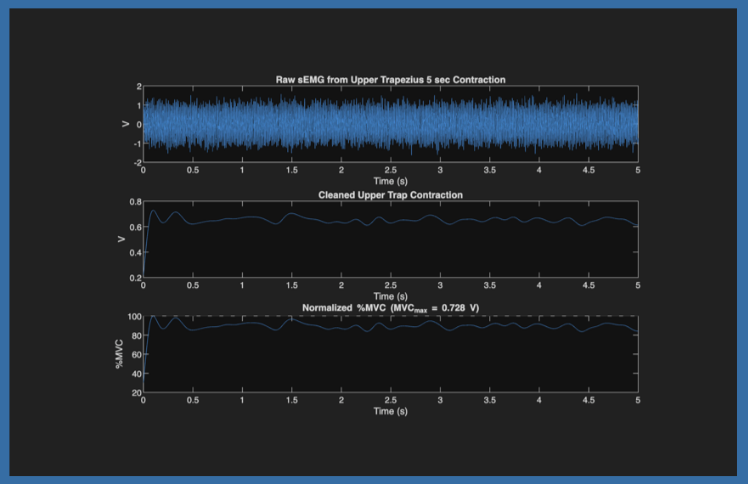Viewport: 748px width, 484px height.
Task: Click the 2.5 x-axis tick of top plot
Action: click(390, 171)
